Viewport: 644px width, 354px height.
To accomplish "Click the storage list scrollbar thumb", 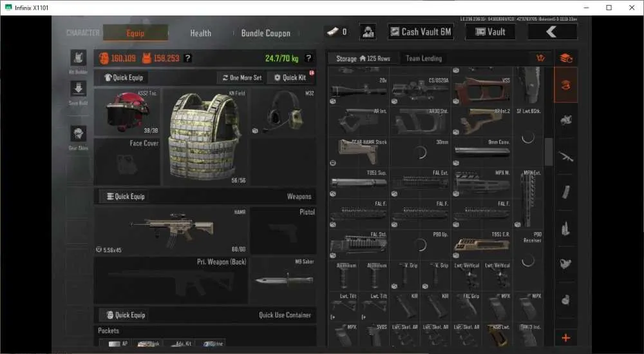I will (x=548, y=152).
